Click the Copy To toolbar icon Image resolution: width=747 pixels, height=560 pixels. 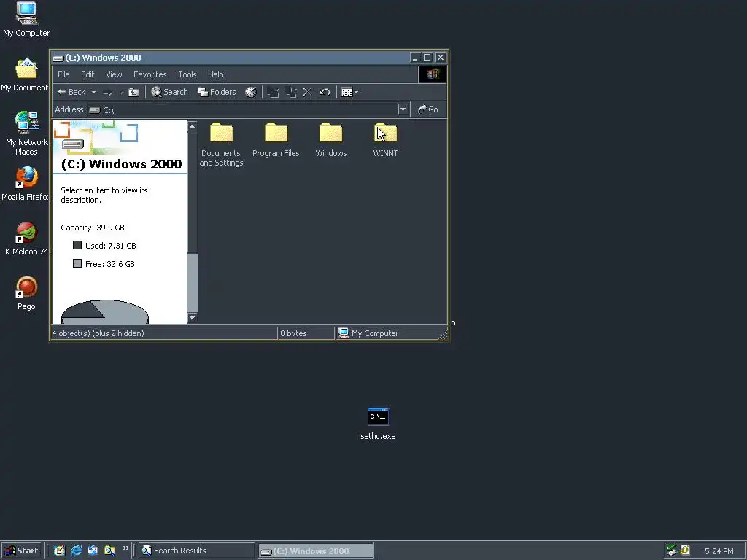290,92
